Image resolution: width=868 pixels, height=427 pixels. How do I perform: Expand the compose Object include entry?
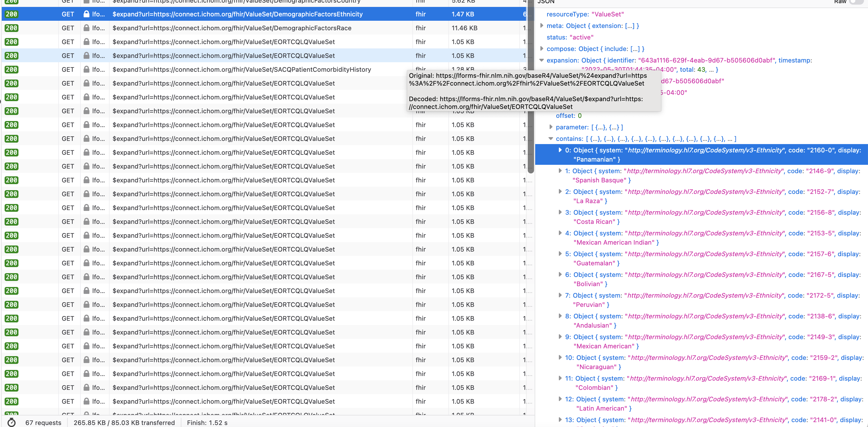542,48
